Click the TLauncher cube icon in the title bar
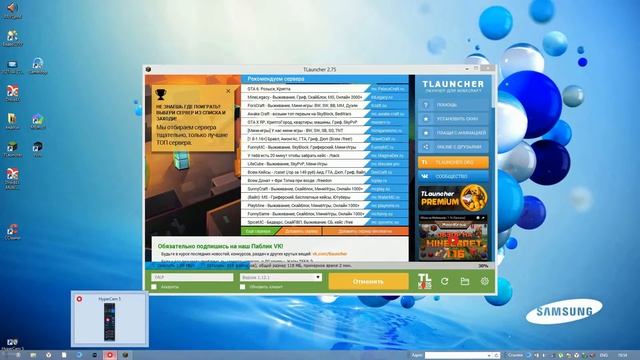 click(149, 69)
